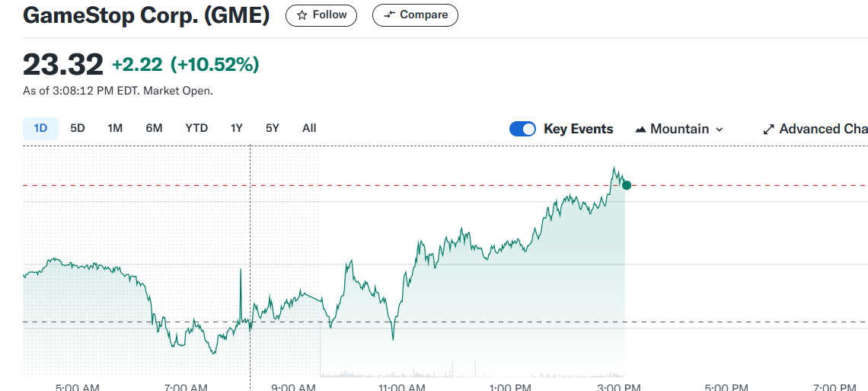Click the (+10.52%) percent change
Screen dimensions: 868x391
[x=215, y=65]
